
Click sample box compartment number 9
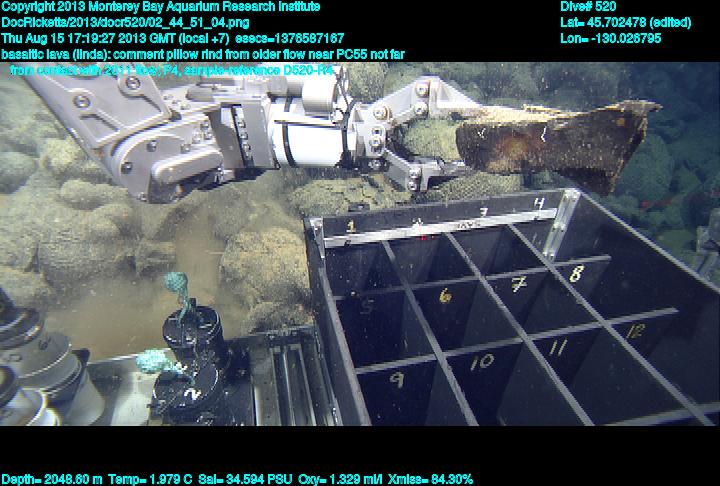(x=397, y=379)
